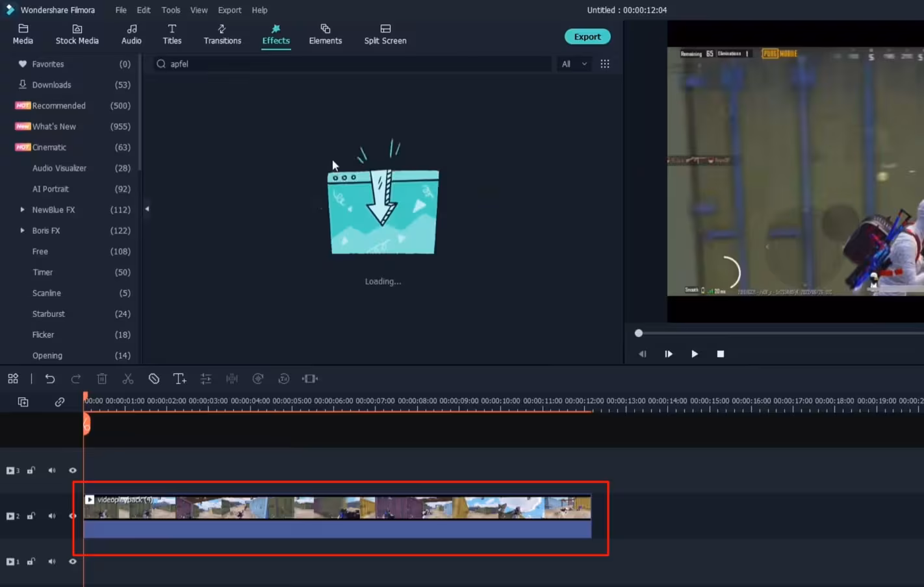Open the Media tab
This screenshot has width=924, height=587.
(x=23, y=34)
